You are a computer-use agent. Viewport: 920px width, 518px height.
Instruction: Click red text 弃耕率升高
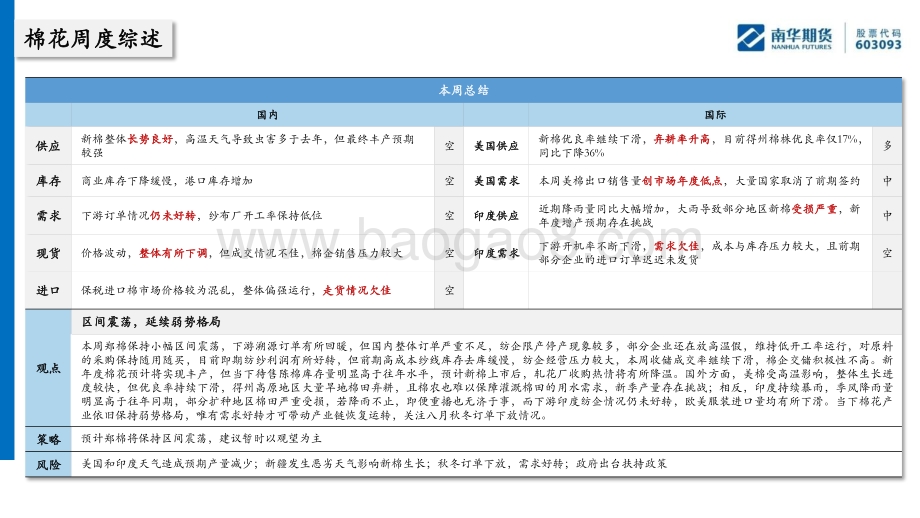[x=682, y=139]
